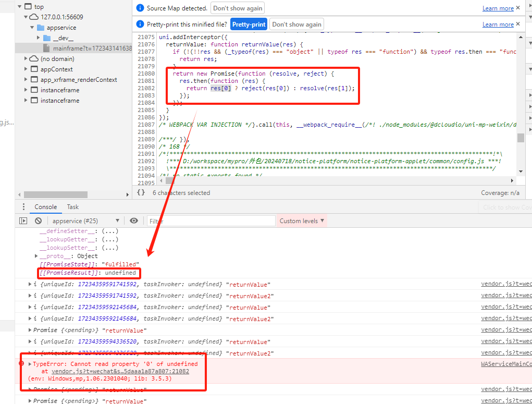Dismiss Source Map notice with Don't show again
Image resolution: width=532 pixels, height=404 pixels.
(x=238, y=8)
